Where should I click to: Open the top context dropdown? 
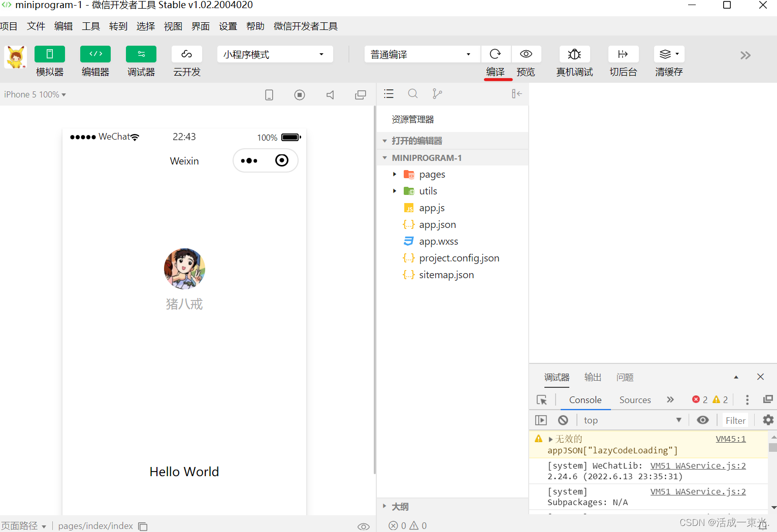click(x=632, y=420)
